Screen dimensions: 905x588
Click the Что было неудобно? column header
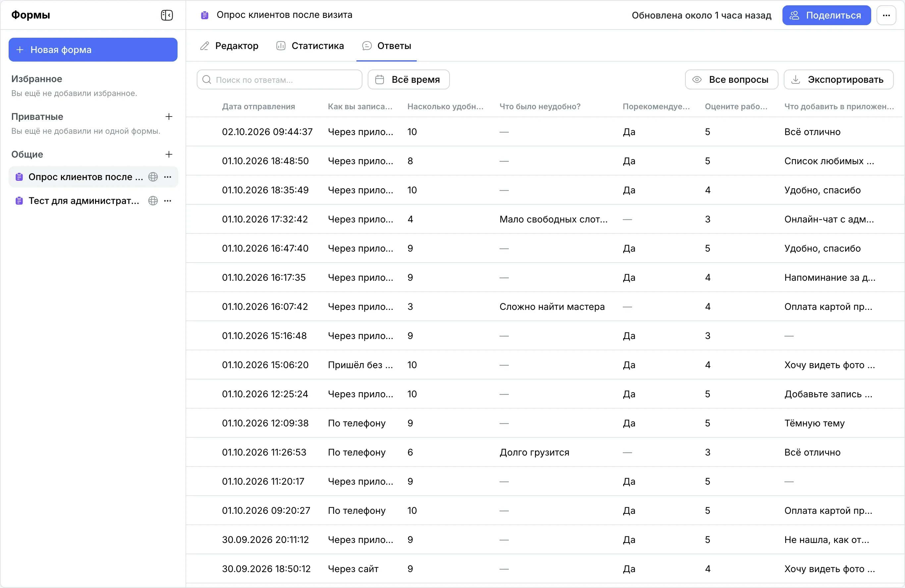pyautogui.click(x=540, y=106)
